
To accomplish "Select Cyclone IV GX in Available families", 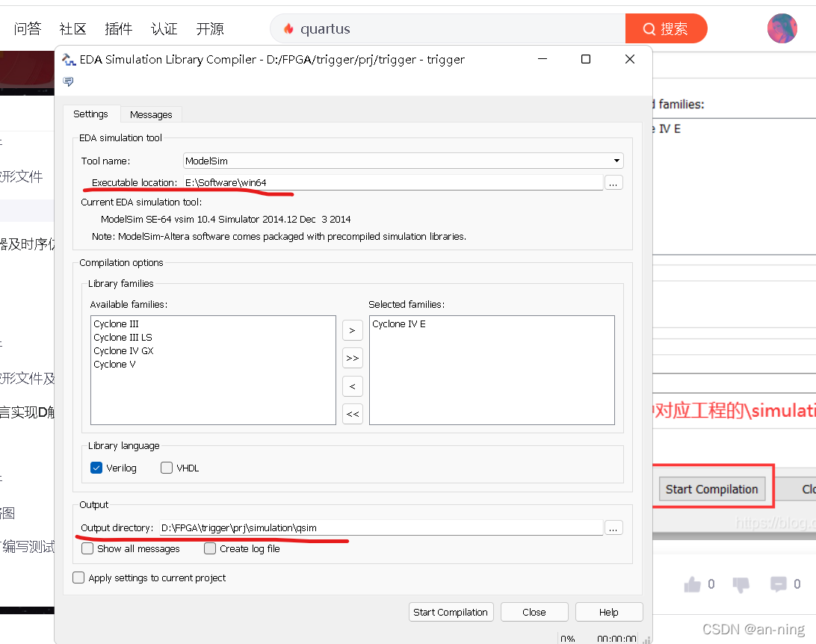I will click(x=124, y=350).
